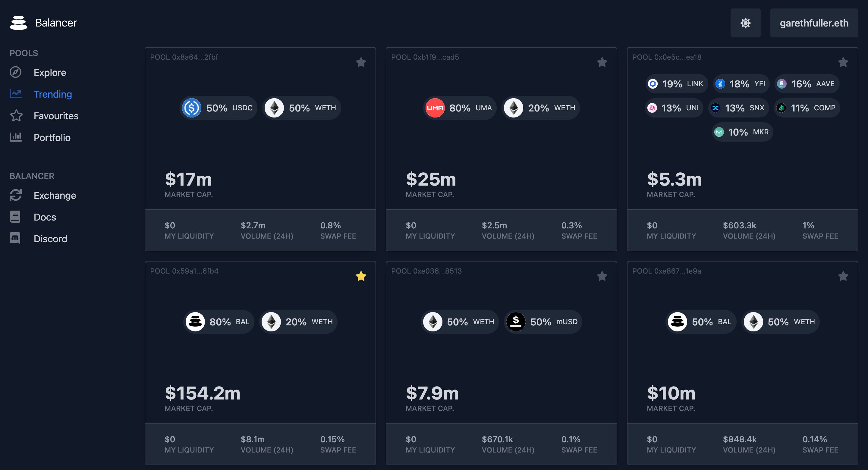Favourite pool 0x8a64...2fbf with star
The height and width of the screenshot is (470, 868).
coord(361,62)
